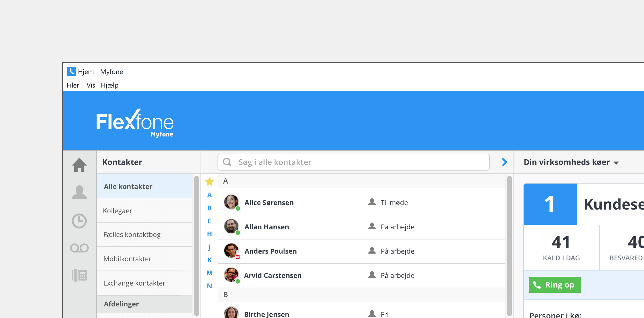Click the Søg i alle kontakter search field

pos(353,162)
